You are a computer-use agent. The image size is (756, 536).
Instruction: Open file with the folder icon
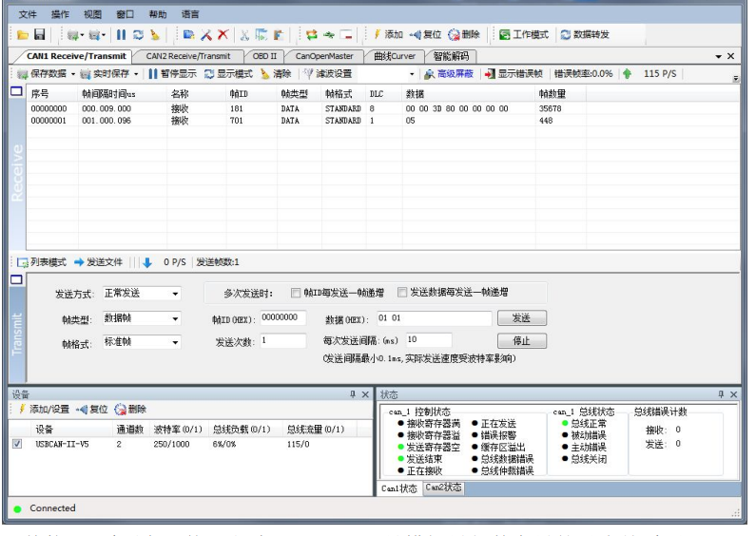[x=22, y=35]
